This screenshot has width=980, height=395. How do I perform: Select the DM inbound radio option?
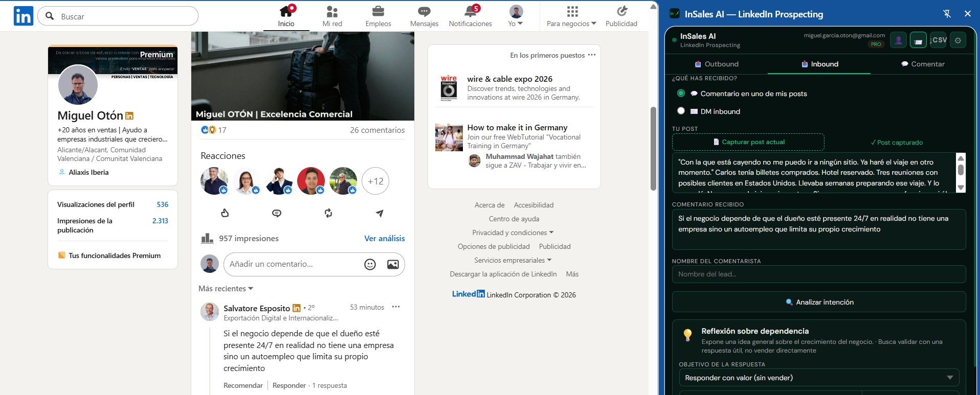pos(681,110)
